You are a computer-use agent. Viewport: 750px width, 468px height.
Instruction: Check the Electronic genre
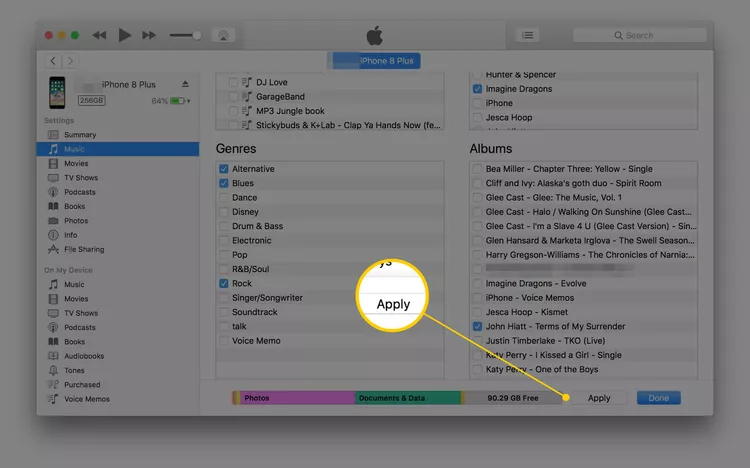click(x=223, y=241)
